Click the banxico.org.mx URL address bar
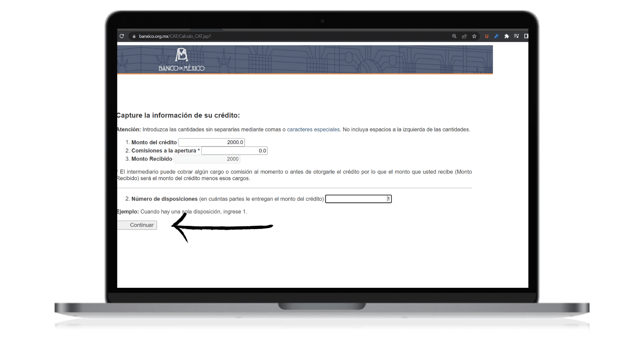Viewport: 644px width, 343px height. (240, 36)
